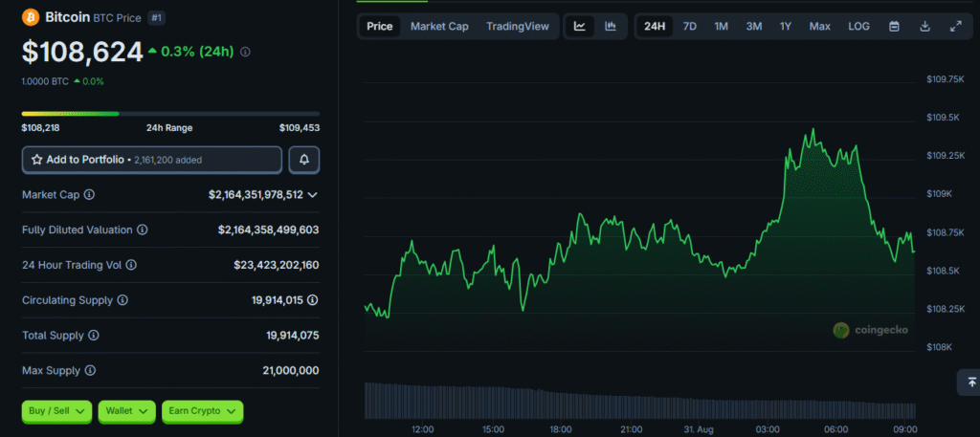The image size is (980, 437).
Task: Select the line chart view icon
Action: coord(580,26)
